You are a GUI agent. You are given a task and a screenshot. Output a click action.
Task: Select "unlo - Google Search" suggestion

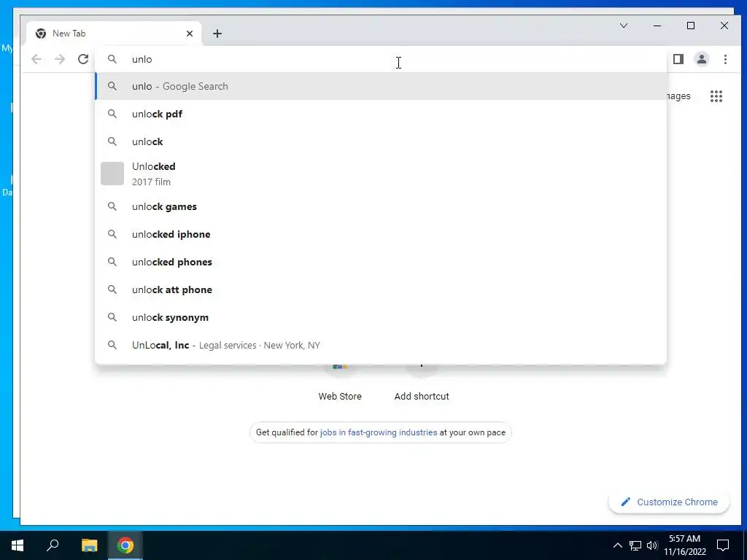(x=381, y=86)
